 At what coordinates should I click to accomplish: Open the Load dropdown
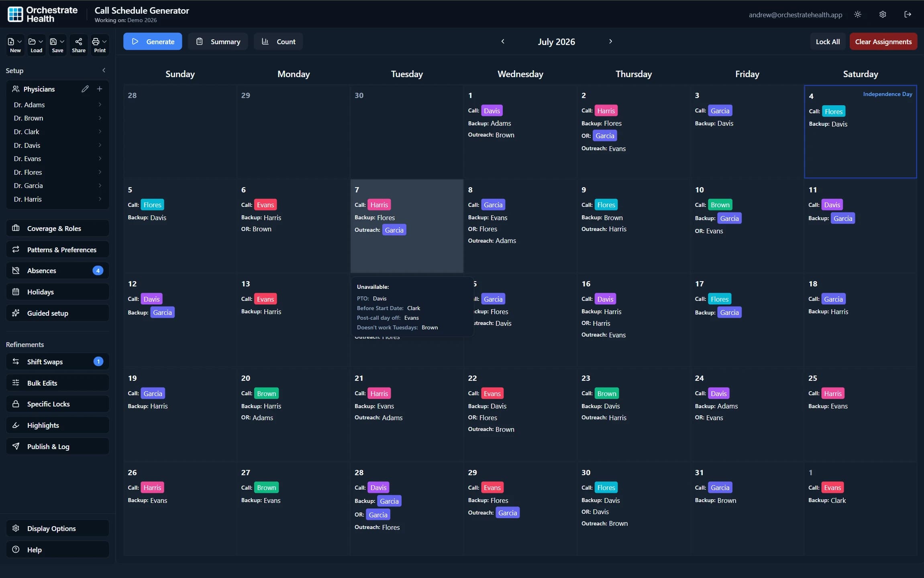[36, 45]
